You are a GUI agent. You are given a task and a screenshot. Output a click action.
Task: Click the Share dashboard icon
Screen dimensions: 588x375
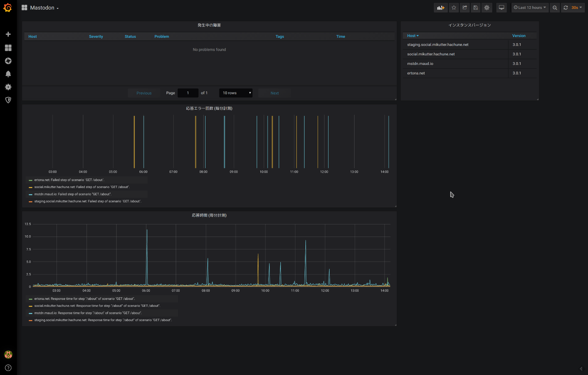coord(465,8)
